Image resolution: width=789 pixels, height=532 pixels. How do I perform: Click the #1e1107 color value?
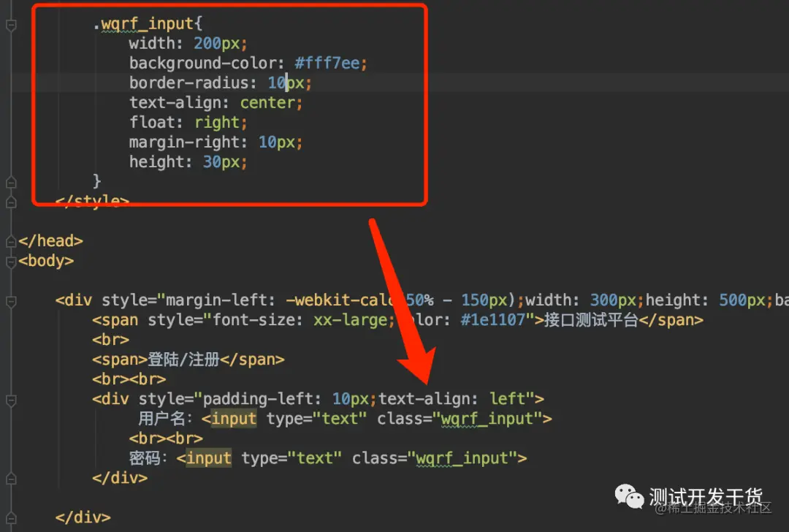[x=492, y=319]
